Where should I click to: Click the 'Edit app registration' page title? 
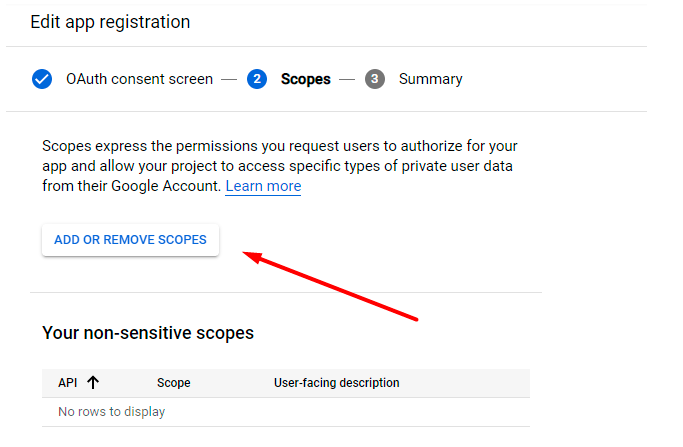click(110, 21)
